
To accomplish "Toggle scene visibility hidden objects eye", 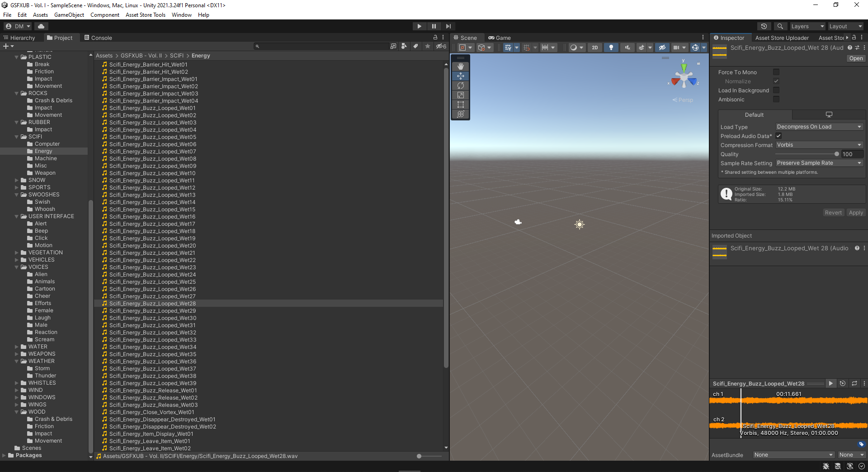I will coord(662,48).
